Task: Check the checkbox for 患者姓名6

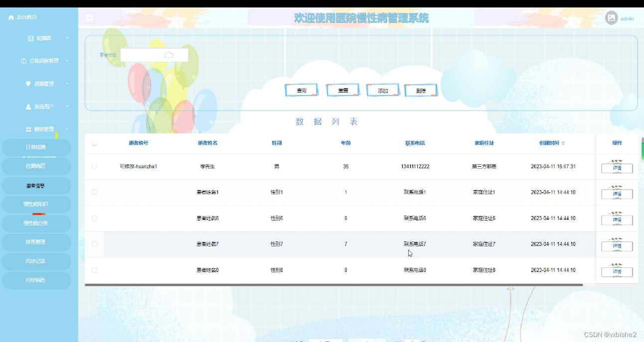Action: [94, 218]
